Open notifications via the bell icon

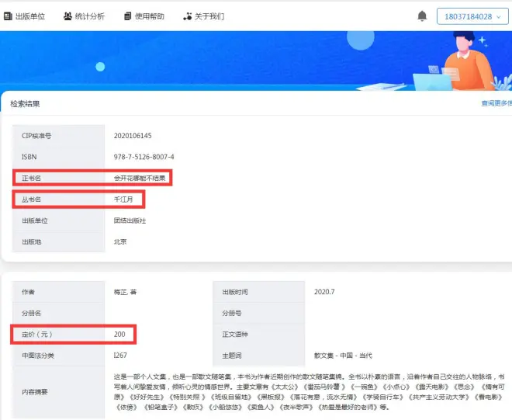pyautogui.click(x=422, y=16)
